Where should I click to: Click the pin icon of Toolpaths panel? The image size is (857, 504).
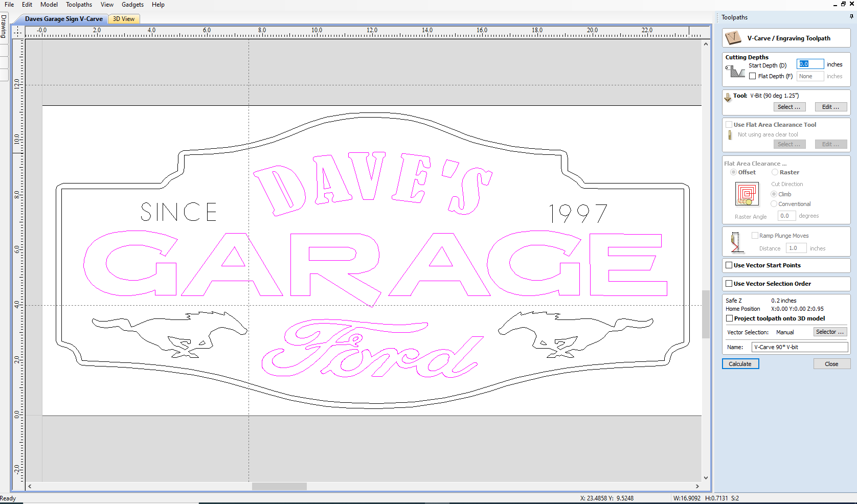[x=851, y=17]
